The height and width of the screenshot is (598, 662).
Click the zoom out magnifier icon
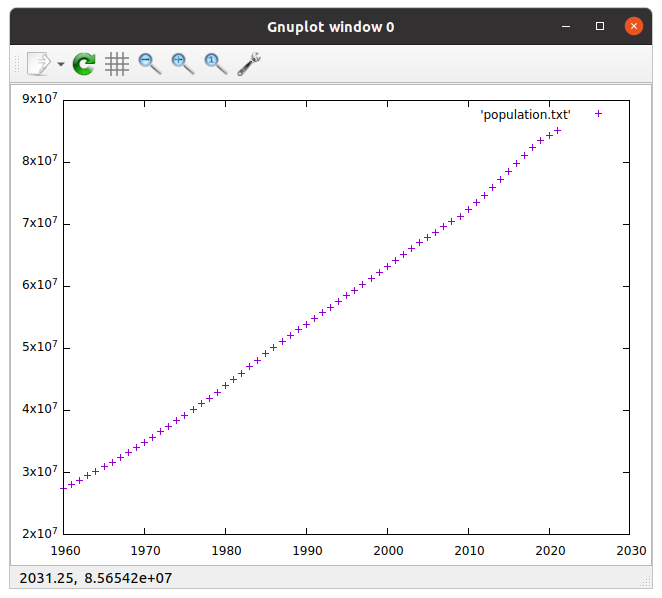(x=150, y=64)
